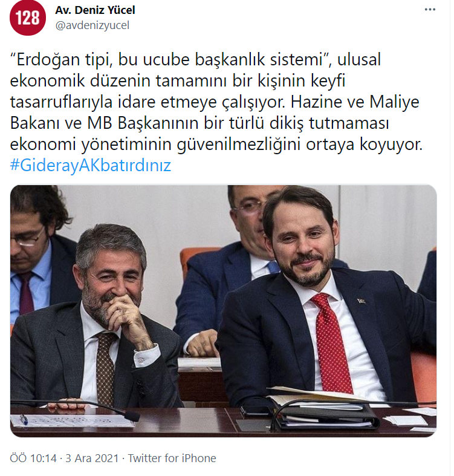Click the @avdenizyucel handle
The width and height of the screenshot is (454, 476).
[x=92, y=25]
